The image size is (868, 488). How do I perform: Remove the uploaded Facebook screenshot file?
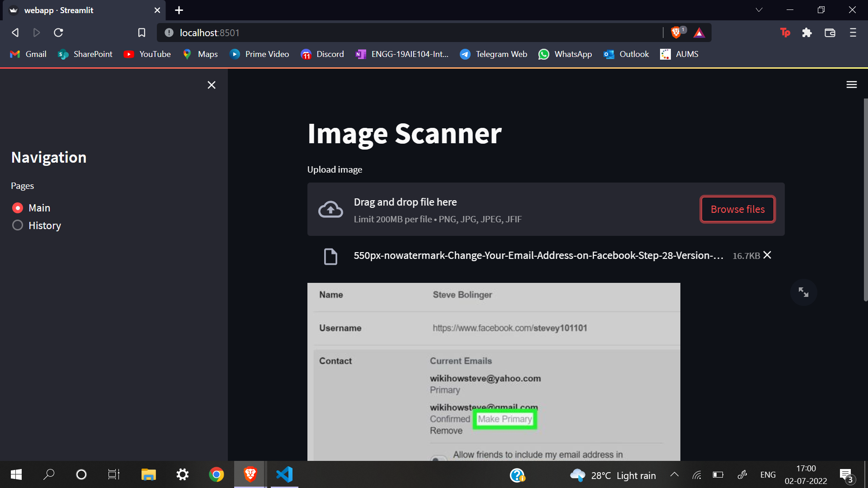click(x=767, y=255)
